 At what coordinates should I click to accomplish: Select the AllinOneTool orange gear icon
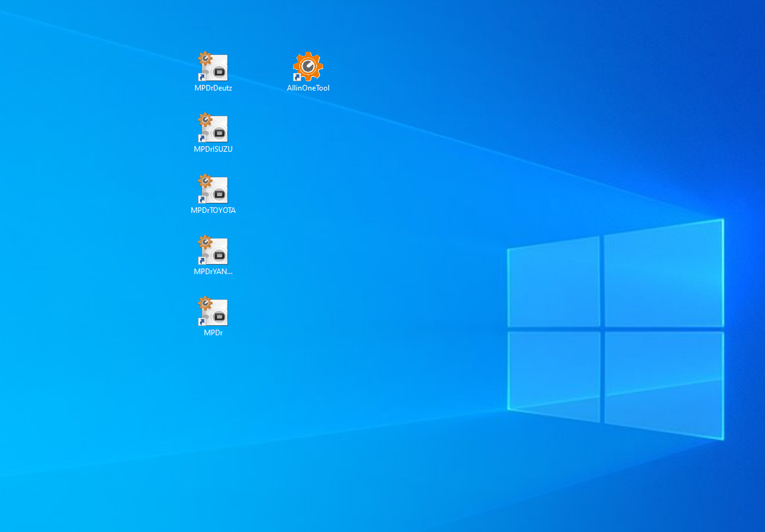[x=308, y=67]
